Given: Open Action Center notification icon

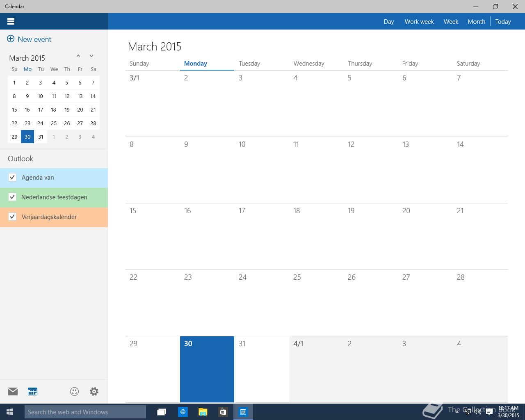Looking at the screenshot, I should [x=489, y=412].
